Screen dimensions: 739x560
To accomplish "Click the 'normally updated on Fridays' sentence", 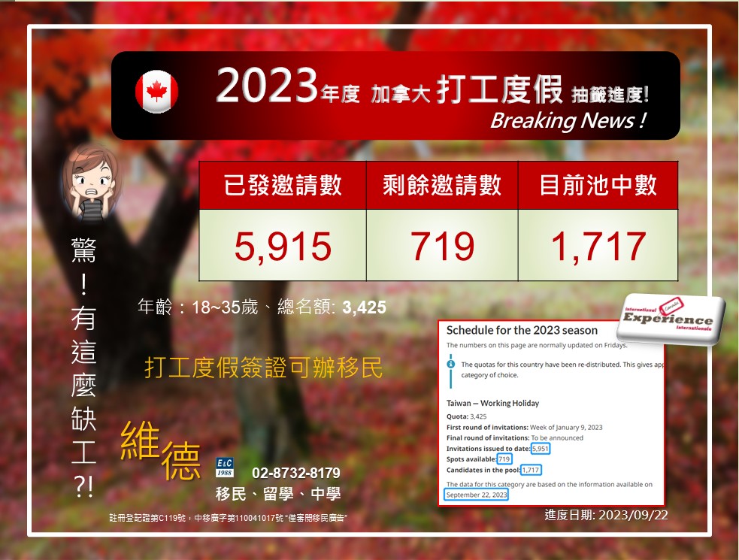I will pyautogui.click(x=537, y=345).
